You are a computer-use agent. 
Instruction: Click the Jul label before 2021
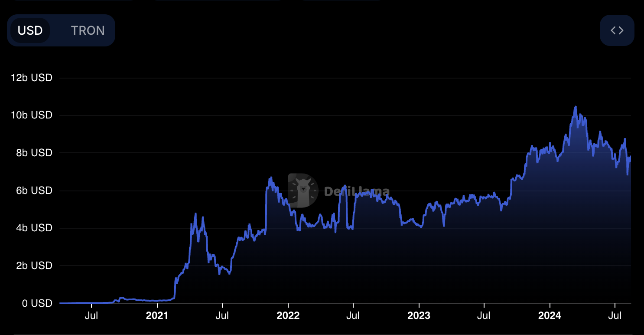[91, 315]
